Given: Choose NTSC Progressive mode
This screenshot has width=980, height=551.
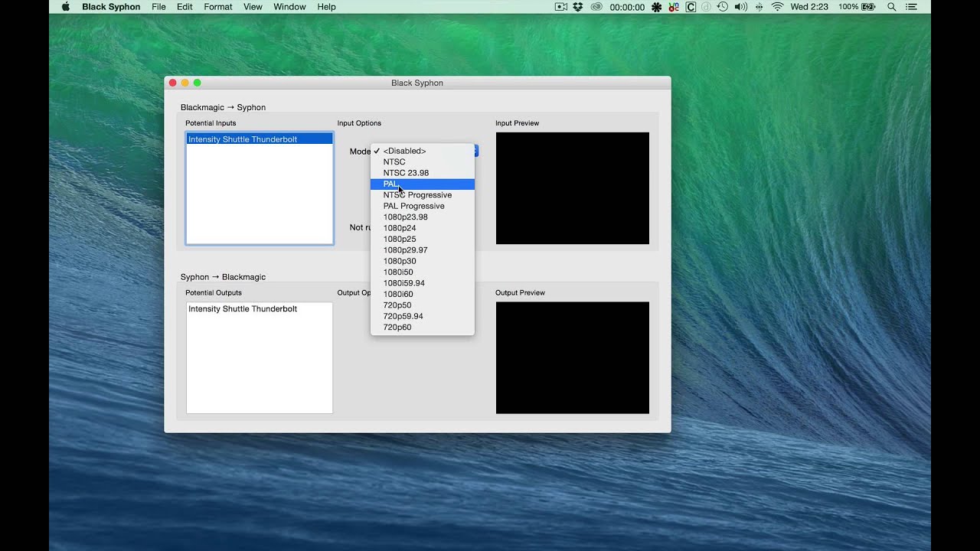Looking at the screenshot, I should 423,195.
